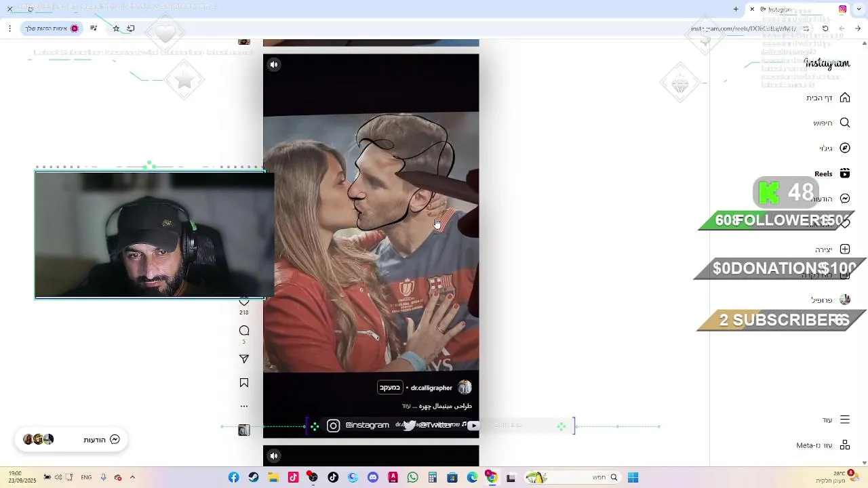Open Discord from the taskbar
The image size is (868, 488).
click(x=372, y=478)
